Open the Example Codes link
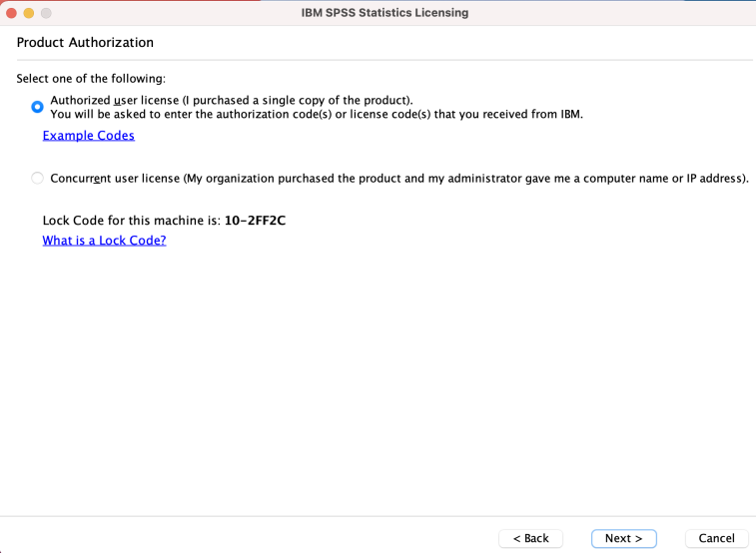756x553 pixels. tap(89, 136)
